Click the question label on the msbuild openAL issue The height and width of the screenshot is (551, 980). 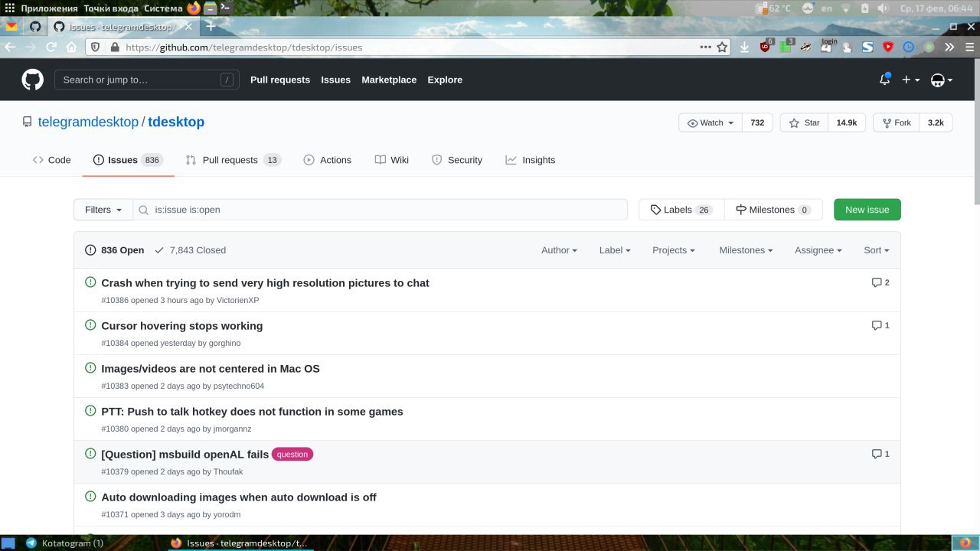click(292, 454)
